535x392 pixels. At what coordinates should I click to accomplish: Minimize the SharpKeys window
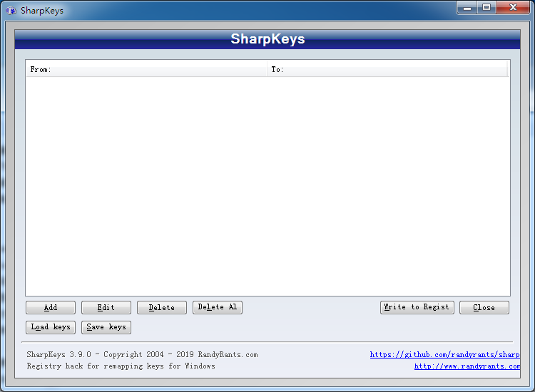tap(467, 8)
